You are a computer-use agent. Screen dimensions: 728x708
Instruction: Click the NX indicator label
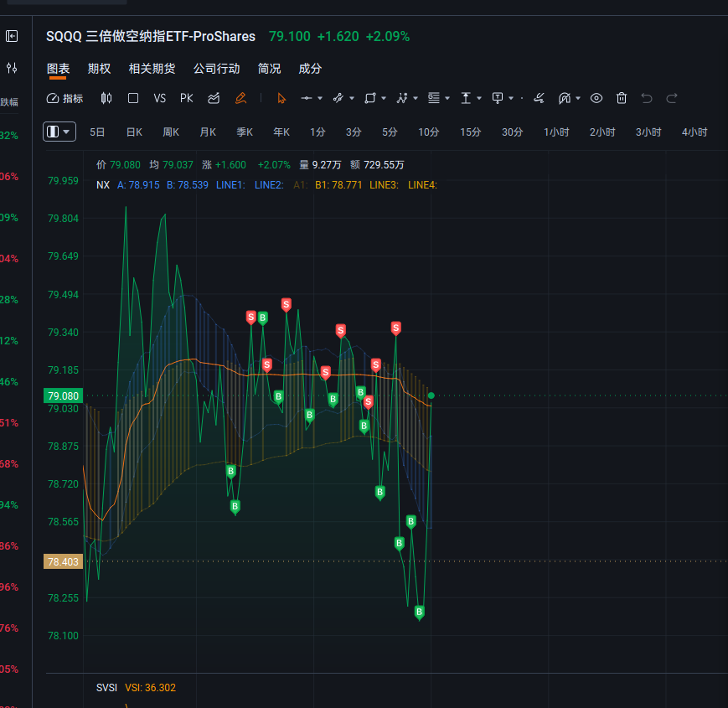point(103,185)
